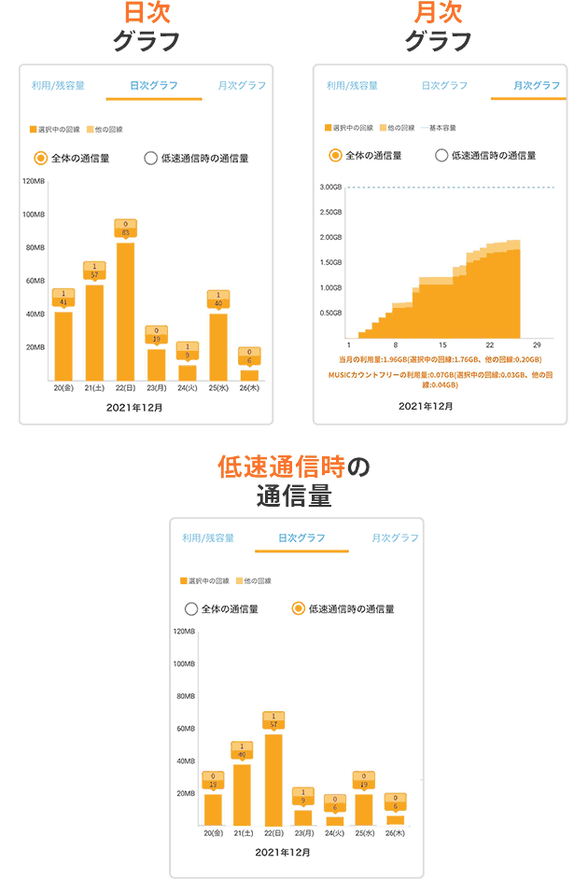Click 選択中の回線 legend swatch in panel under 月次 heading
This screenshot has width=588, height=879.
328,128
